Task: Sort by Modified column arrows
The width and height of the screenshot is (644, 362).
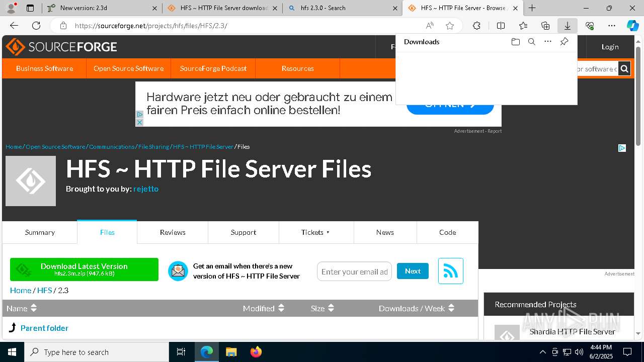Action: (x=281, y=308)
